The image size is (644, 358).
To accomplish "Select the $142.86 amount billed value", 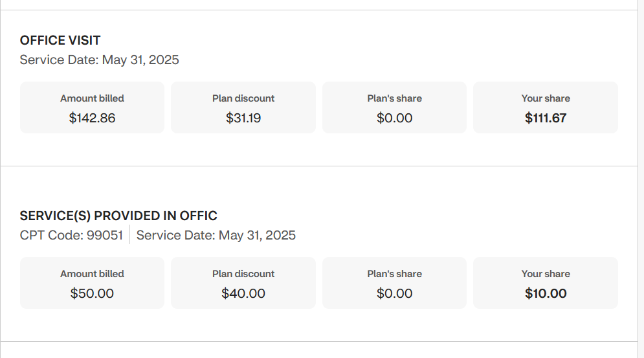I will [x=92, y=118].
